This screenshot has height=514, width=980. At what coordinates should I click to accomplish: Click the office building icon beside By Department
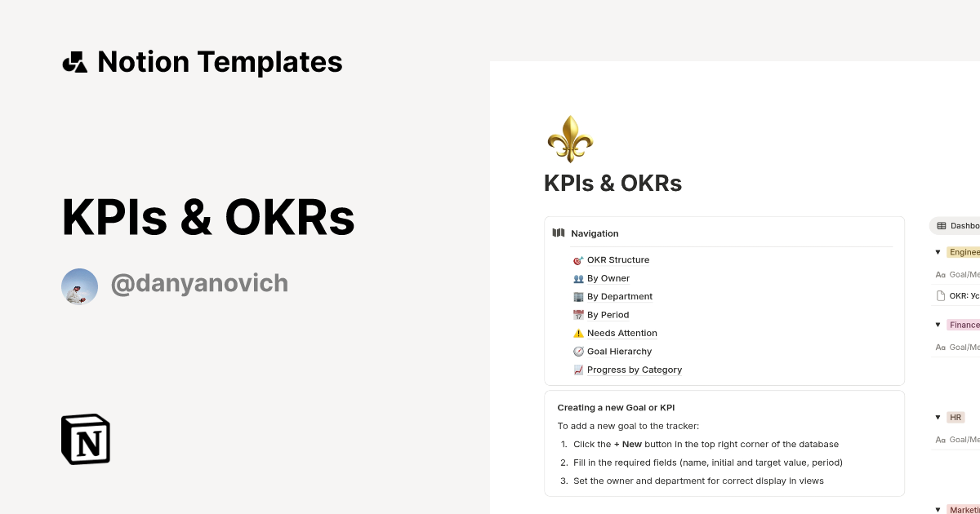pos(579,296)
